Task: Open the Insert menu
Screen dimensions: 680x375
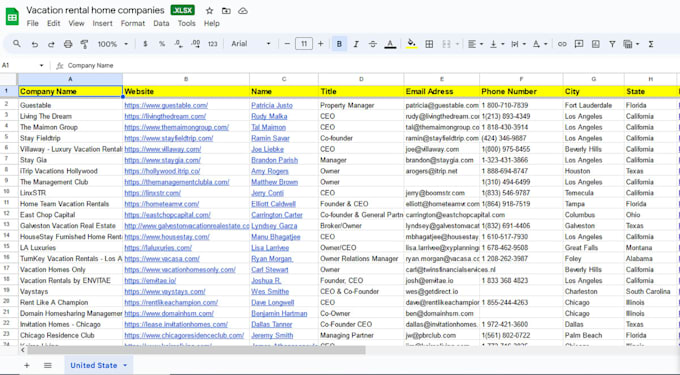Action: click(x=102, y=23)
